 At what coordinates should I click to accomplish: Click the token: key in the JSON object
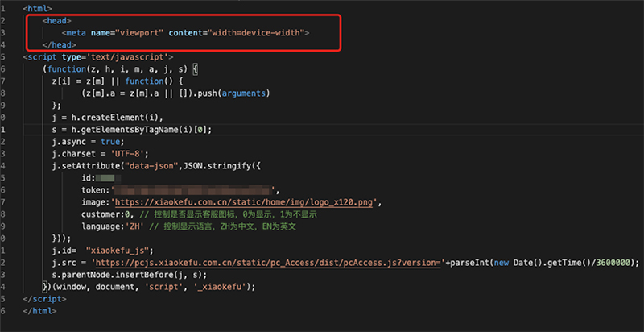coord(95,191)
